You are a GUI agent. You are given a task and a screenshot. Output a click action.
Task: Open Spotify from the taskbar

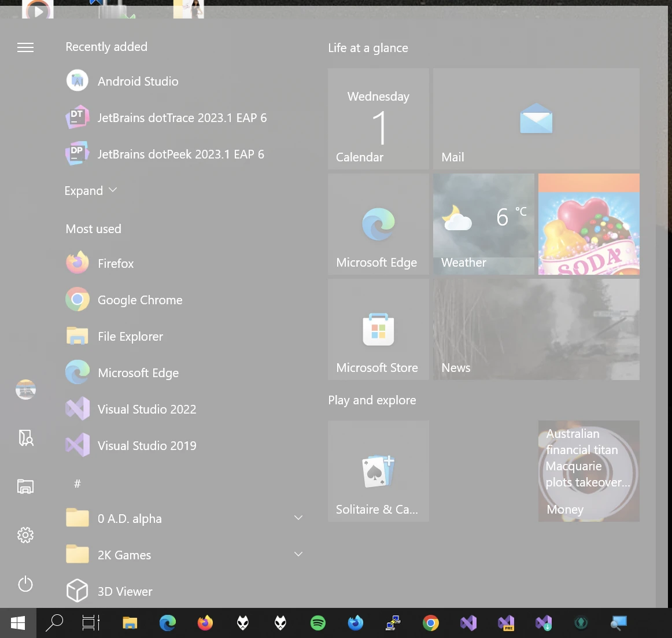click(317, 623)
